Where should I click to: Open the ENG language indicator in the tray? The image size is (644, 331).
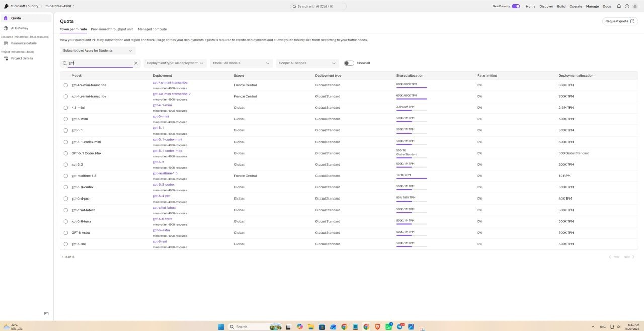coord(602,327)
